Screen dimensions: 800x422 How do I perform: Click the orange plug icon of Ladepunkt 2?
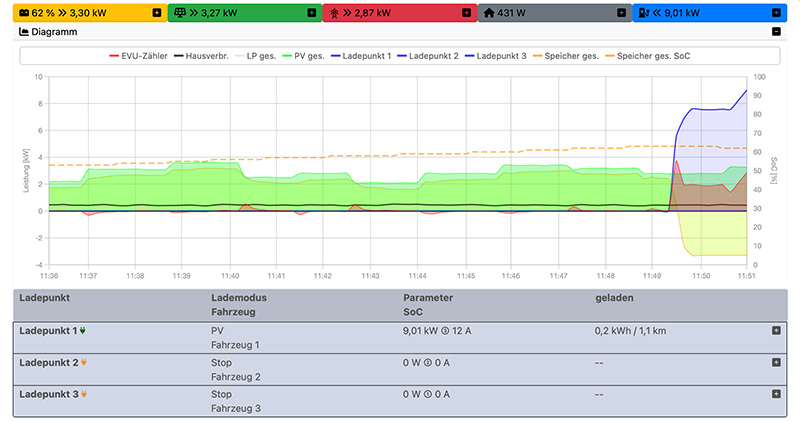click(84, 363)
